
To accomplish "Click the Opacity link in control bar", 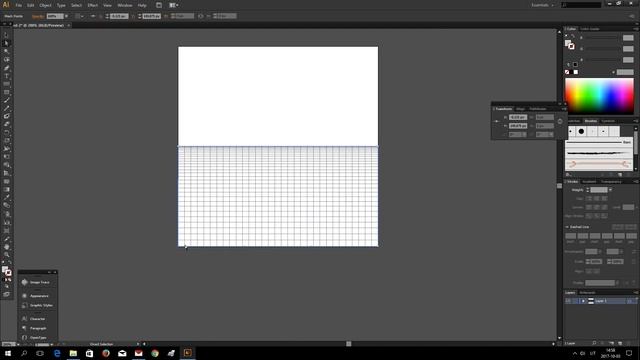I will pyautogui.click(x=38, y=16).
